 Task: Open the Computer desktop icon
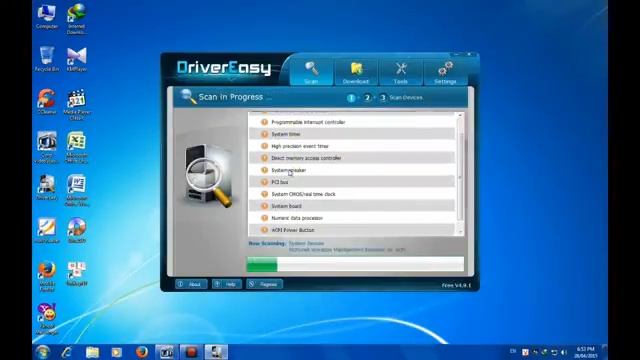point(47,17)
